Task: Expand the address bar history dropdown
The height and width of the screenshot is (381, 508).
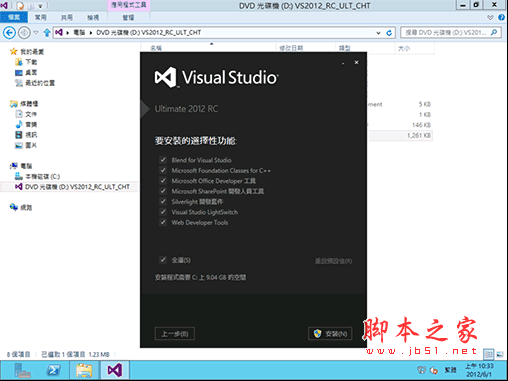Action: point(378,33)
